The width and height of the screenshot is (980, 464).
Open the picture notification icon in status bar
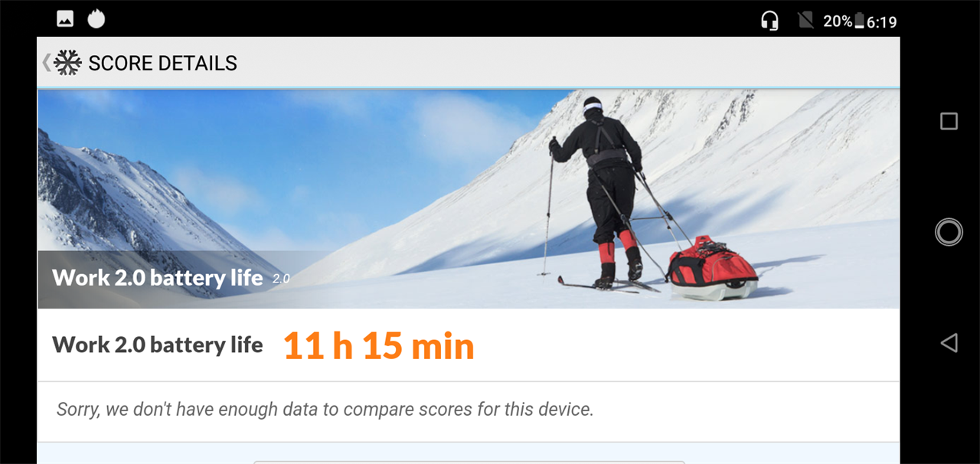click(65, 19)
